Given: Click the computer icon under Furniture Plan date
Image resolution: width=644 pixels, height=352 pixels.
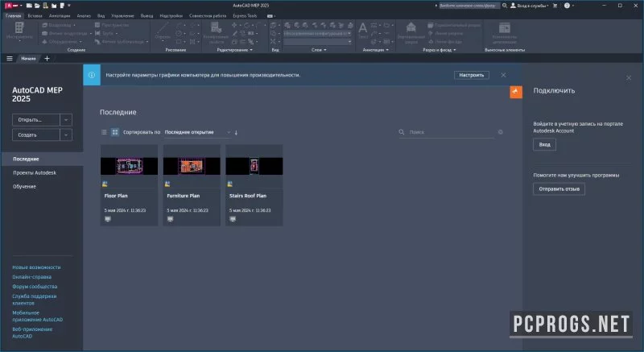Looking at the screenshot, I should pyautogui.click(x=170, y=219).
